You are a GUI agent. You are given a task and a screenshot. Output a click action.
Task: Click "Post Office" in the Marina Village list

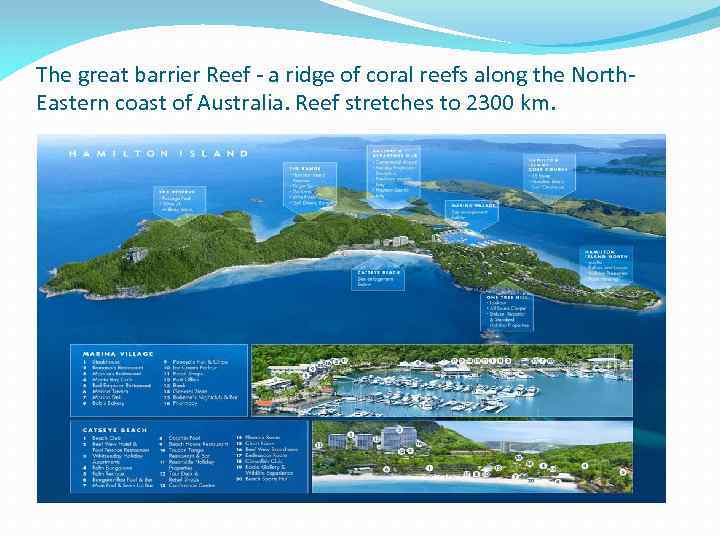[x=186, y=380]
